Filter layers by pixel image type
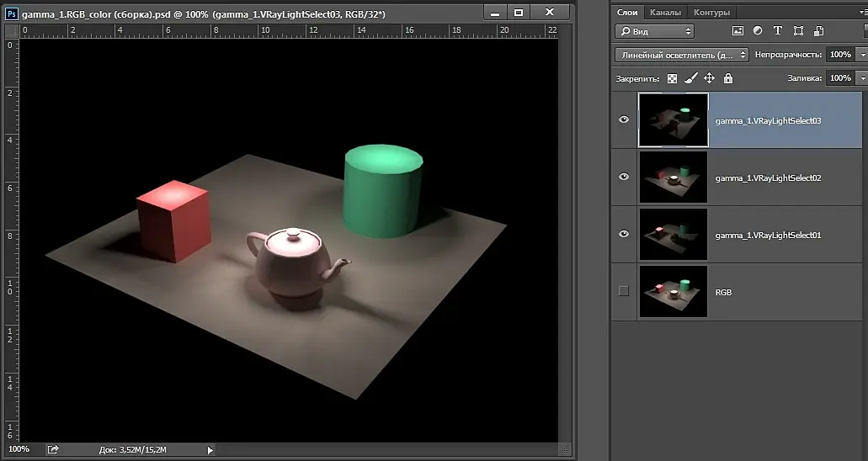The width and height of the screenshot is (868, 461). pos(738,31)
